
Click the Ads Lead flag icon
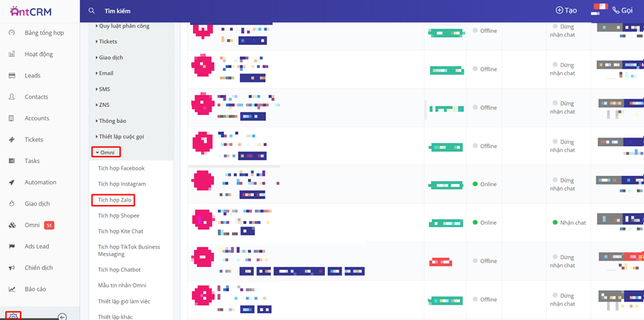(12, 246)
